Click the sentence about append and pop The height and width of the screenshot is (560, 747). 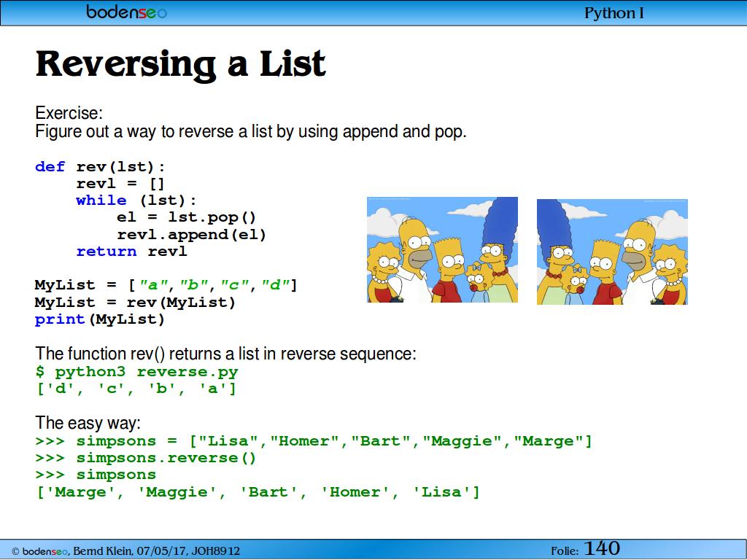[251, 131]
